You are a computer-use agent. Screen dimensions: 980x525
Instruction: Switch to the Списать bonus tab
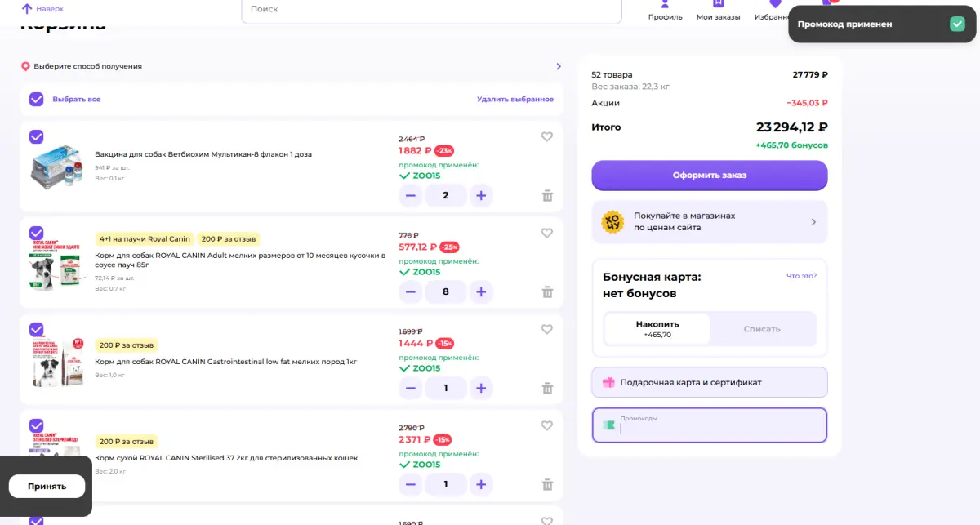(x=762, y=329)
